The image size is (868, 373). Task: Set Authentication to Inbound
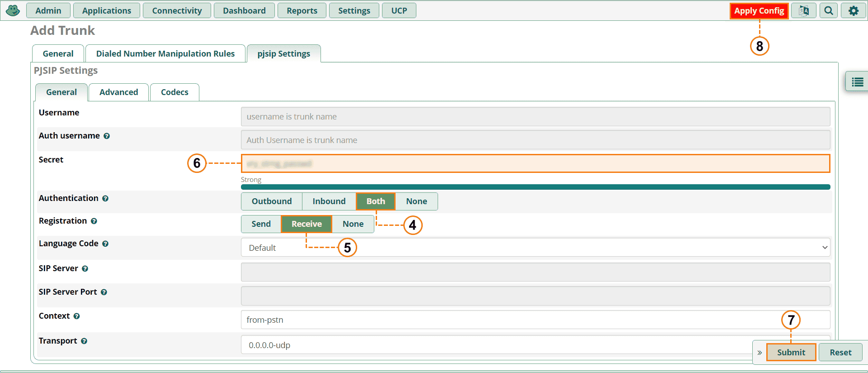(329, 201)
